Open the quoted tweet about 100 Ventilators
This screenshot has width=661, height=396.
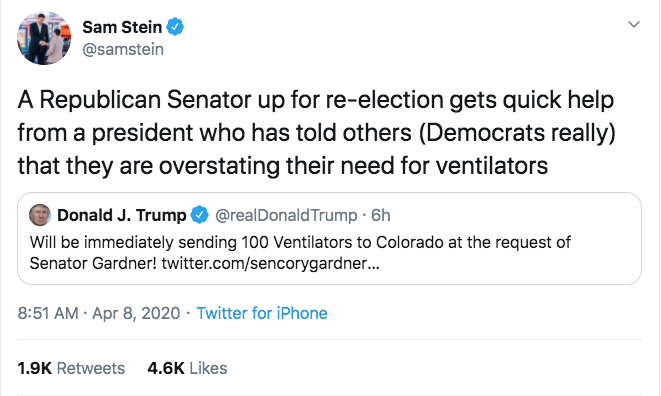[329, 238]
